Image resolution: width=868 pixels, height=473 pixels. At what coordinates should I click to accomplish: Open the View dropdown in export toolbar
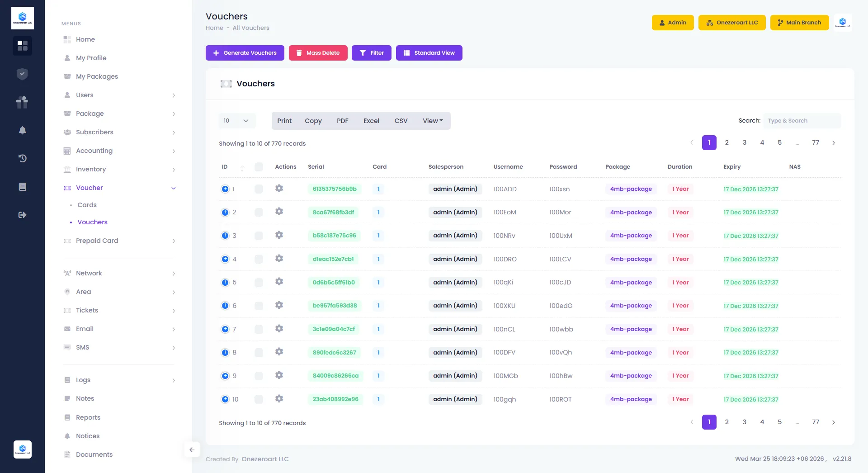coord(433,121)
